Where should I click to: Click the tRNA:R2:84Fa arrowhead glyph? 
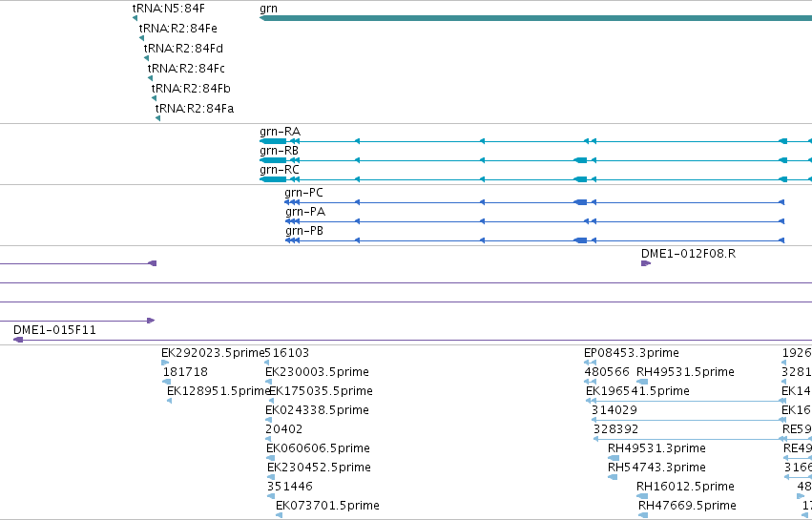158,118
